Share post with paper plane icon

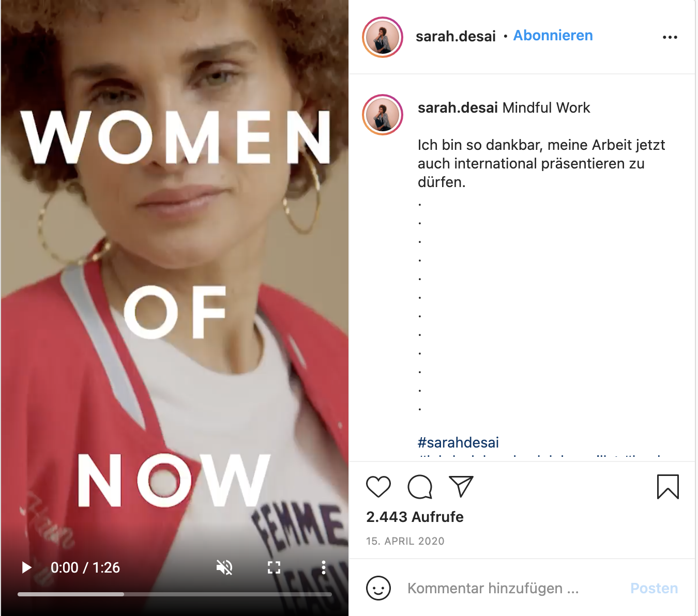point(461,487)
